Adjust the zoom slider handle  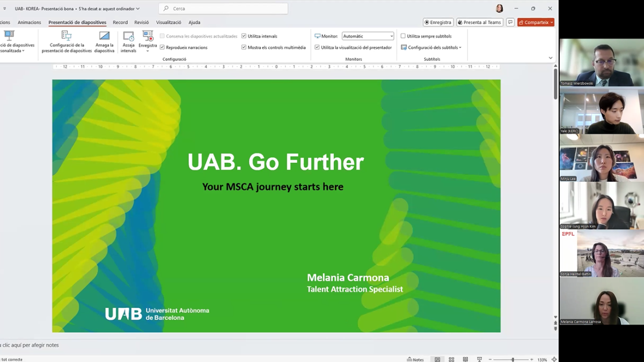(513, 359)
